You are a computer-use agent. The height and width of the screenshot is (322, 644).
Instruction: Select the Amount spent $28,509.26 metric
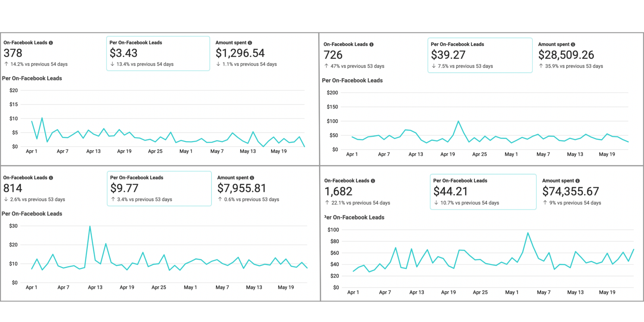(570, 55)
